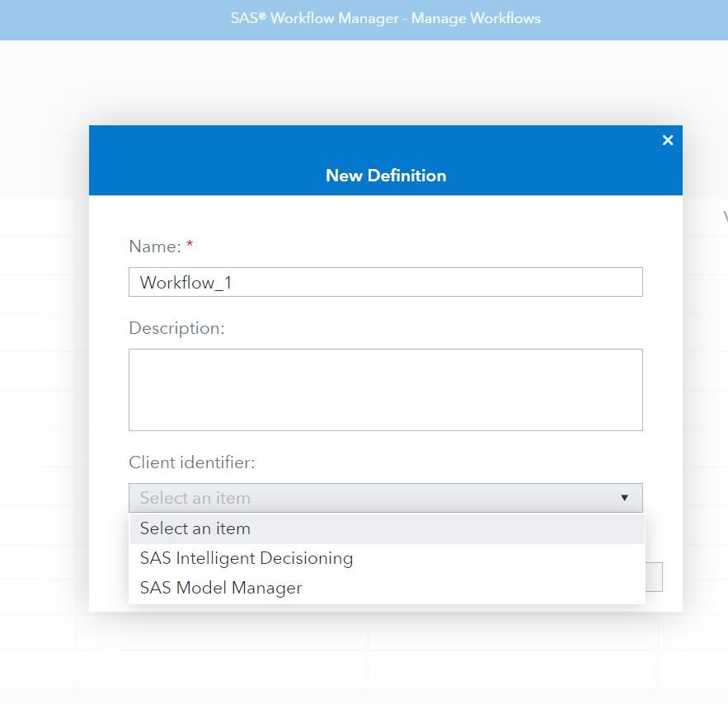Click the greyed Select an item placeholder text

click(x=195, y=498)
